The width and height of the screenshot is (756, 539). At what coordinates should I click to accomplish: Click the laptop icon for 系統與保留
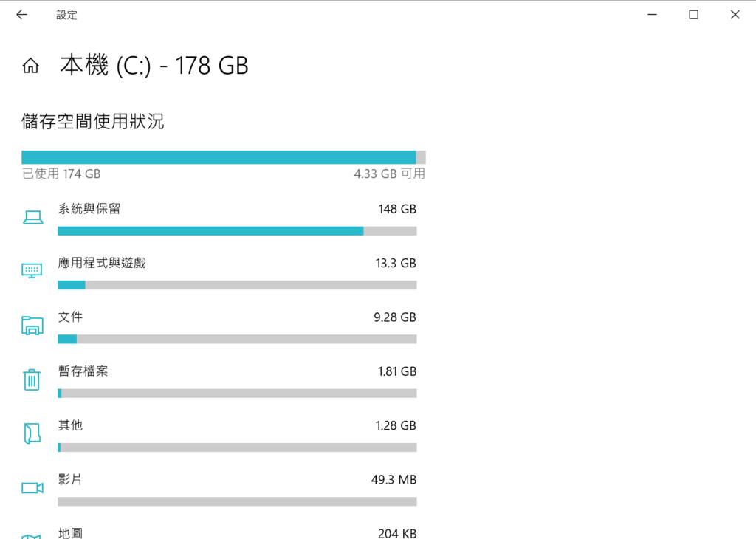[32, 217]
